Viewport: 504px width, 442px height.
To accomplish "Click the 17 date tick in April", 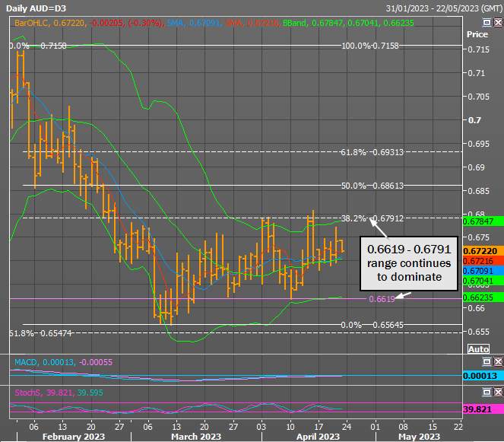I will (x=319, y=427).
